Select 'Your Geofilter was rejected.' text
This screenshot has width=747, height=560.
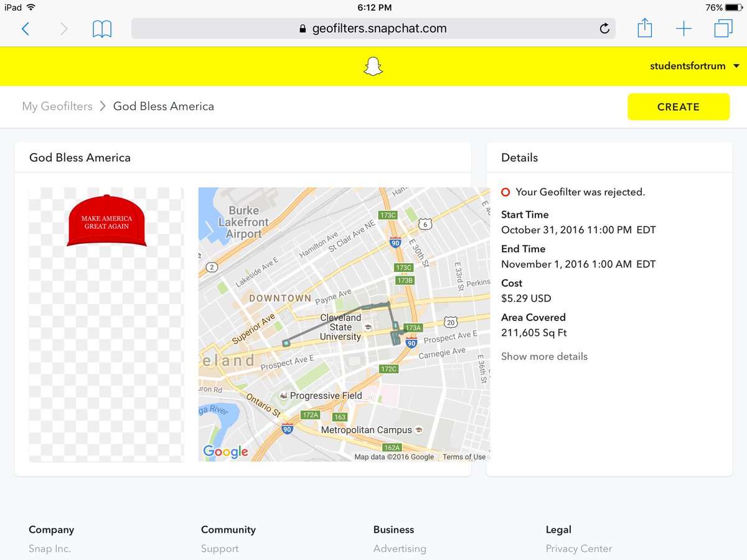click(x=580, y=192)
